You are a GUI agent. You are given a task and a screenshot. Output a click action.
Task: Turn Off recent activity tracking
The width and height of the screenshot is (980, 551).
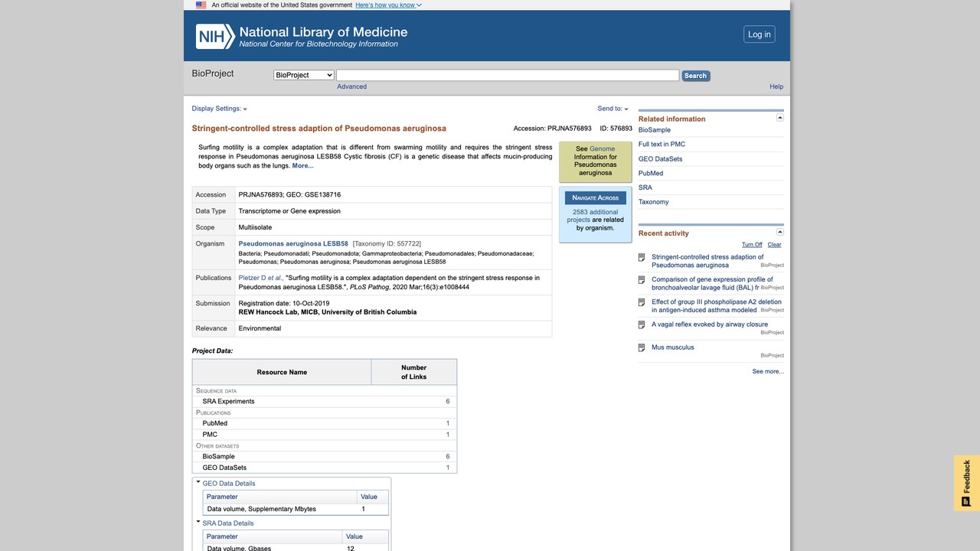pos(752,245)
